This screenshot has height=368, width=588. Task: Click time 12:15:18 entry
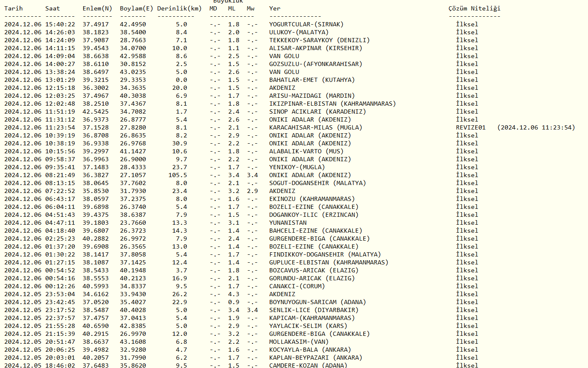[x=60, y=88]
